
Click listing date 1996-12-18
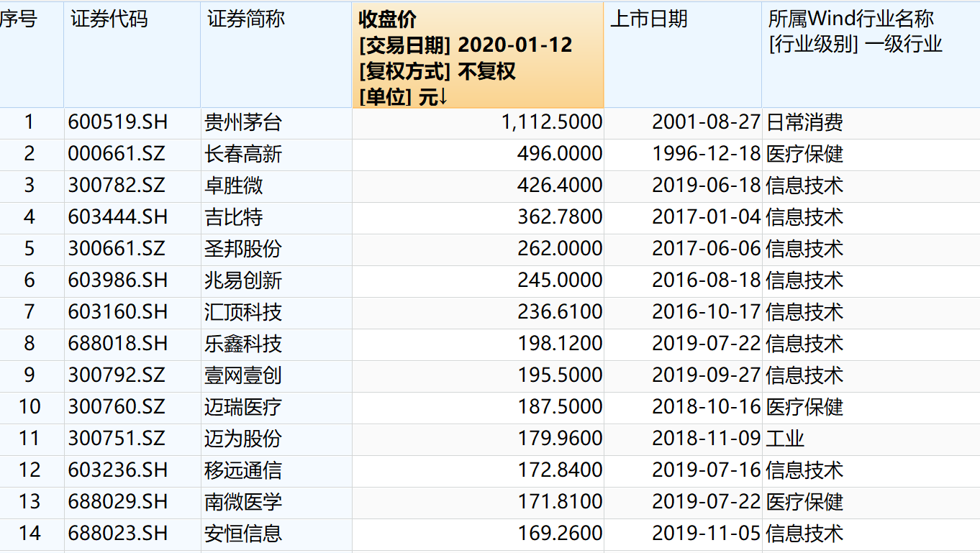707,154
